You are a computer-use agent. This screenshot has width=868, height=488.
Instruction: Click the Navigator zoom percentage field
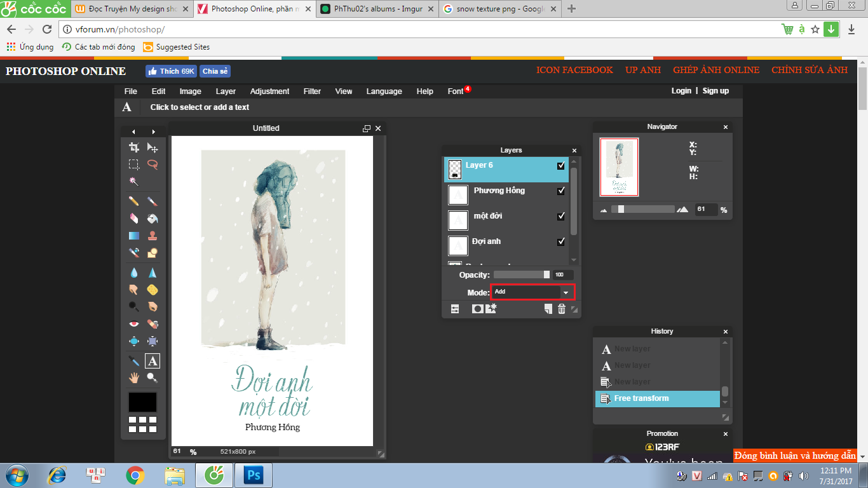pos(705,209)
